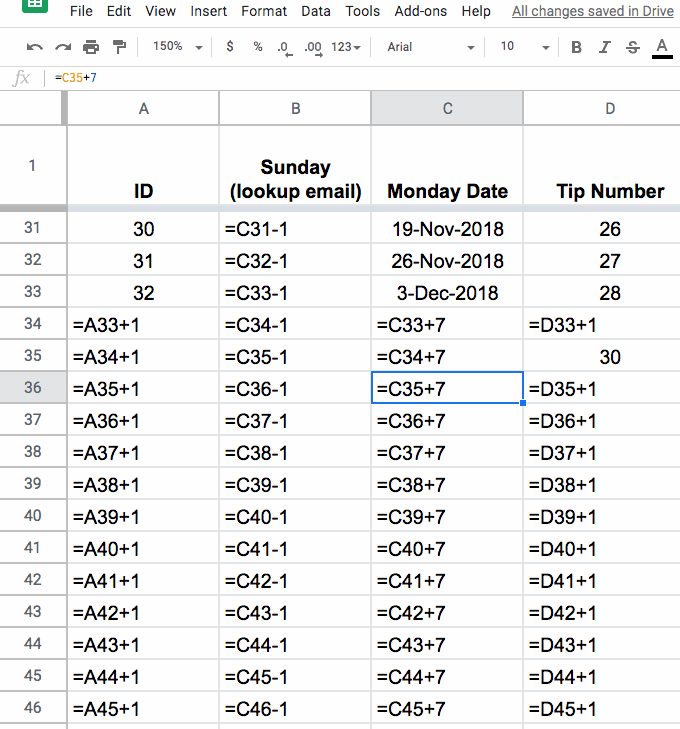Select column C header
This screenshot has height=729, width=680.
point(447,108)
